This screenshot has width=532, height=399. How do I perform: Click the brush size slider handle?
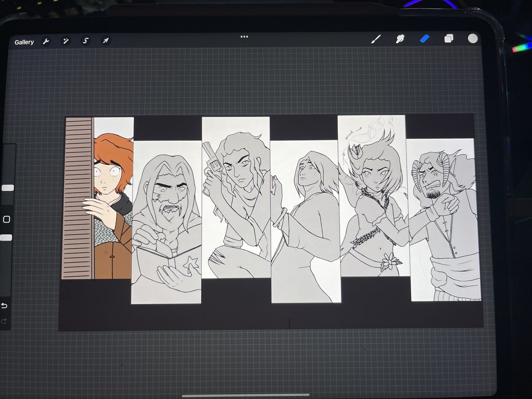pyautogui.click(x=8, y=188)
